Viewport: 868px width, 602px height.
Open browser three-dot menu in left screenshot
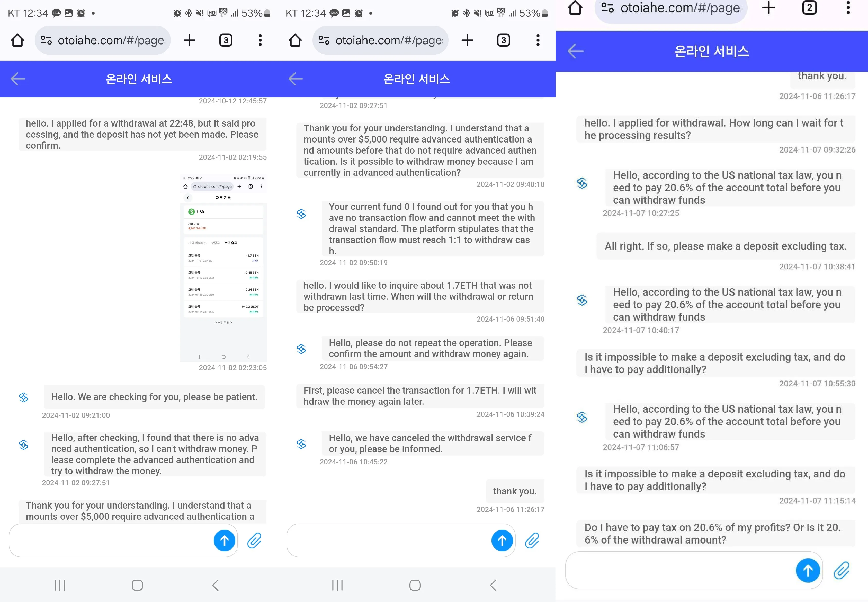click(x=260, y=40)
